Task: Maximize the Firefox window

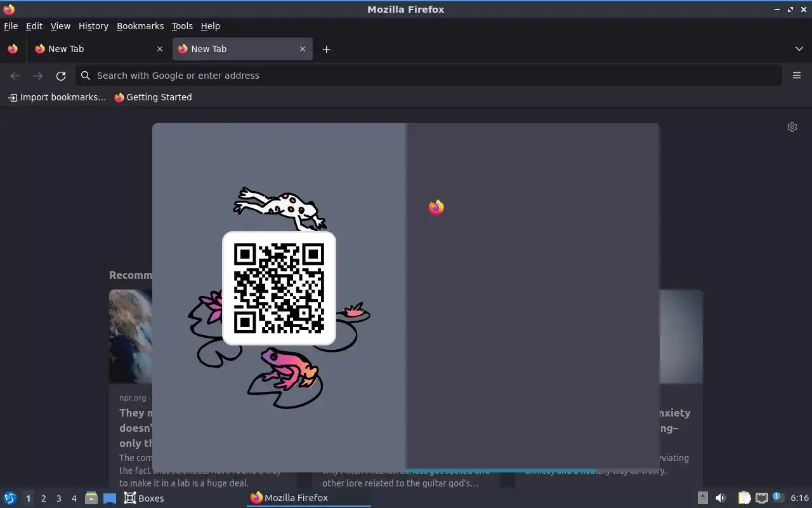Action: (x=790, y=10)
